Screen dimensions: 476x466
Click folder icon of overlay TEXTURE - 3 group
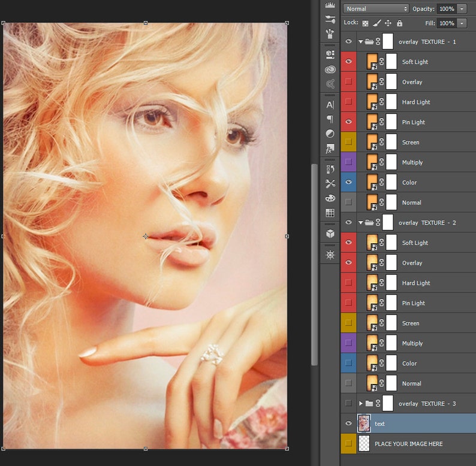tap(369, 403)
